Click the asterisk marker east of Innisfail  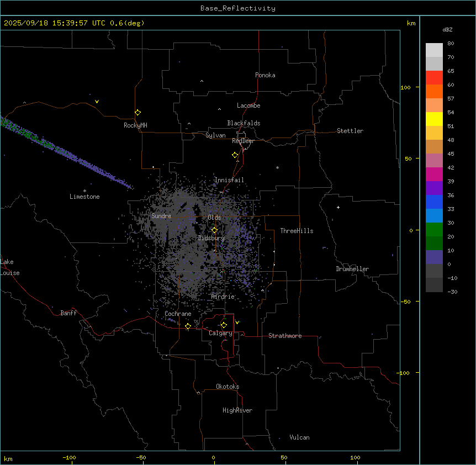click(x=277, y=168)
